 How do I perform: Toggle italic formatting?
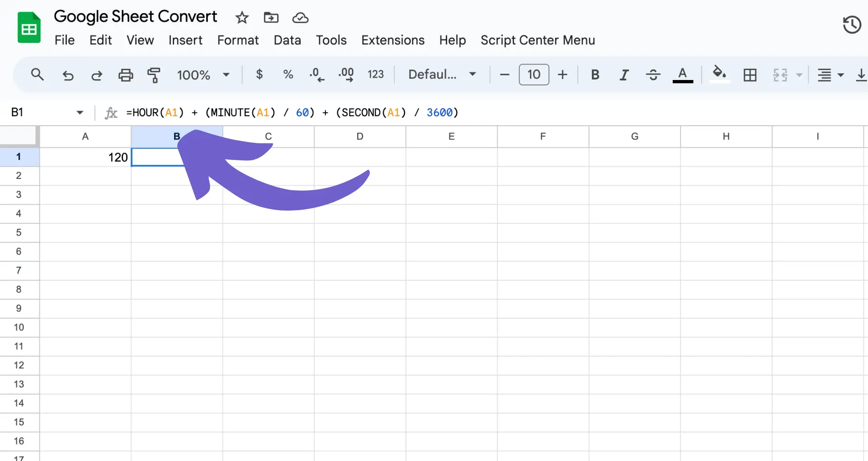(624, 75)
